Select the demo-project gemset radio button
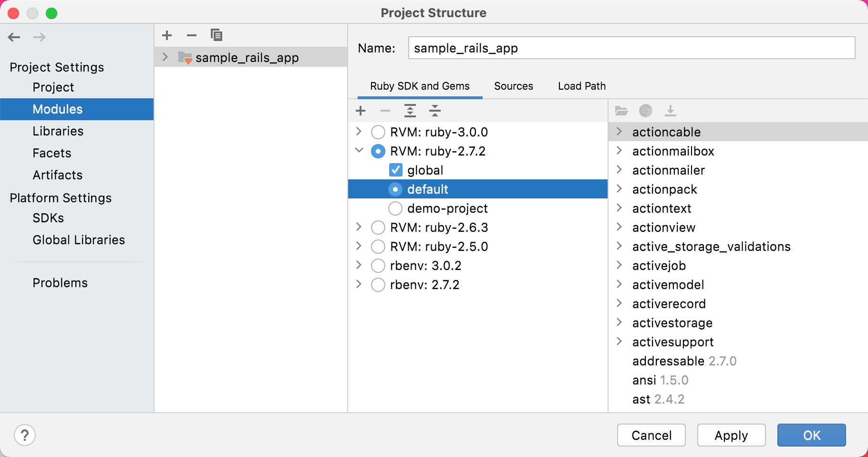868x457 pixels. point(395,208)
